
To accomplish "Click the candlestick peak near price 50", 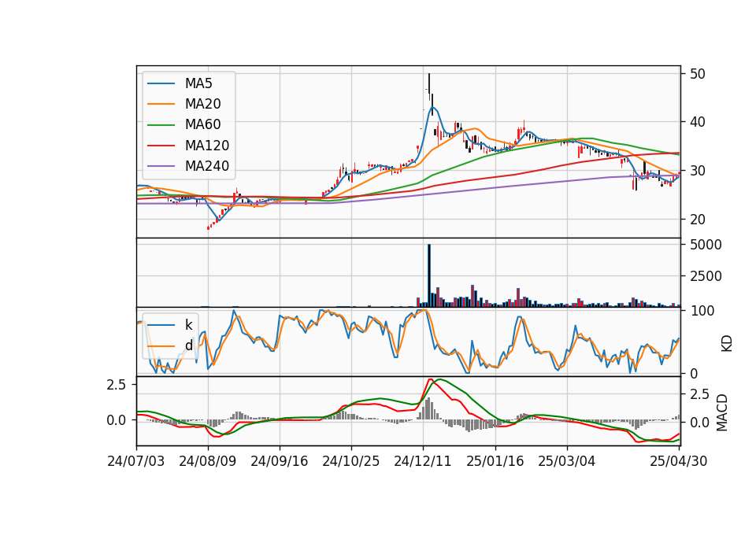I will [429, 87].
